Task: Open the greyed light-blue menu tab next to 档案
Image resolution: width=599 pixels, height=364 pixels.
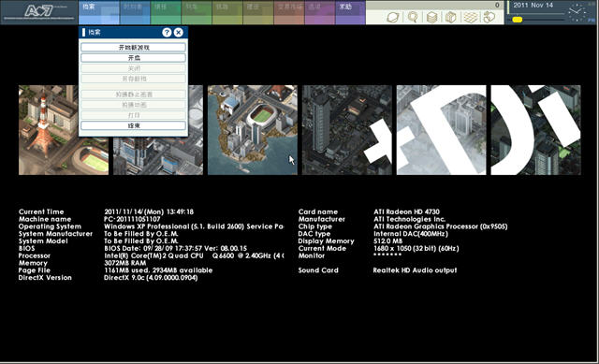Action: [x=135, y=12]
